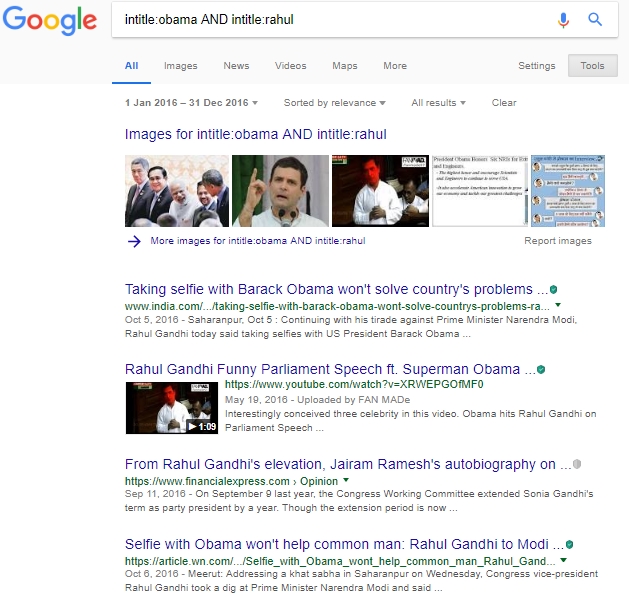The height and width of the screenshot is (598, 629).
Task: Open Sorted by relevance dropdown
Action: pyautogui.click(x=335, y=103)
